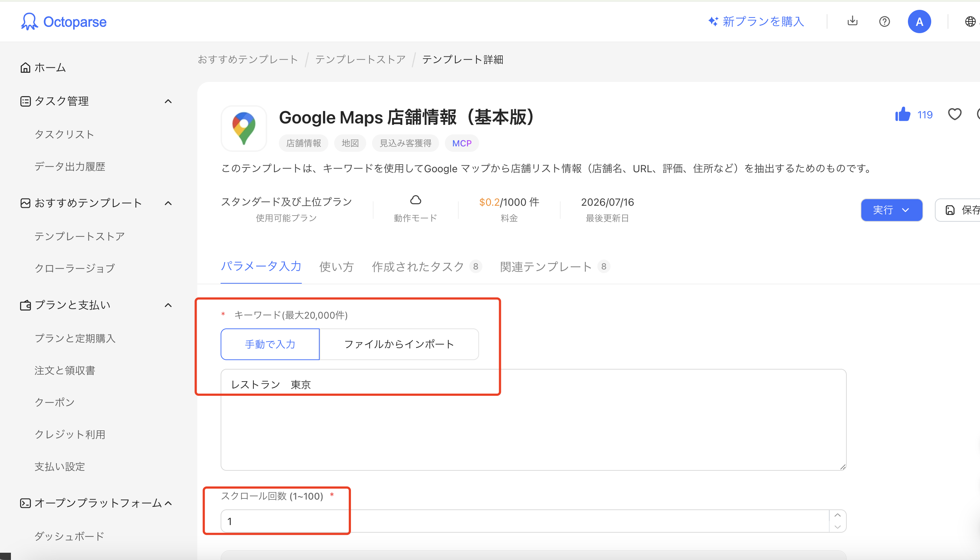980x560 pixels.
Task: Select 手動で入力 option
Action: point(270,344)
